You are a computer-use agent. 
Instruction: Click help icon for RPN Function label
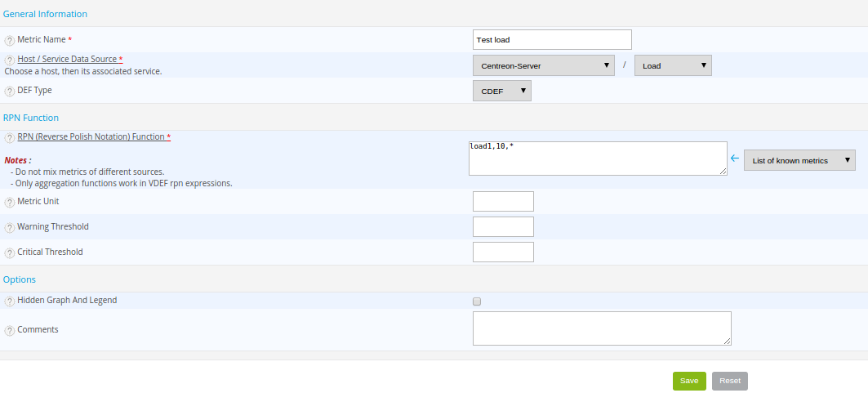click(10, 138)
